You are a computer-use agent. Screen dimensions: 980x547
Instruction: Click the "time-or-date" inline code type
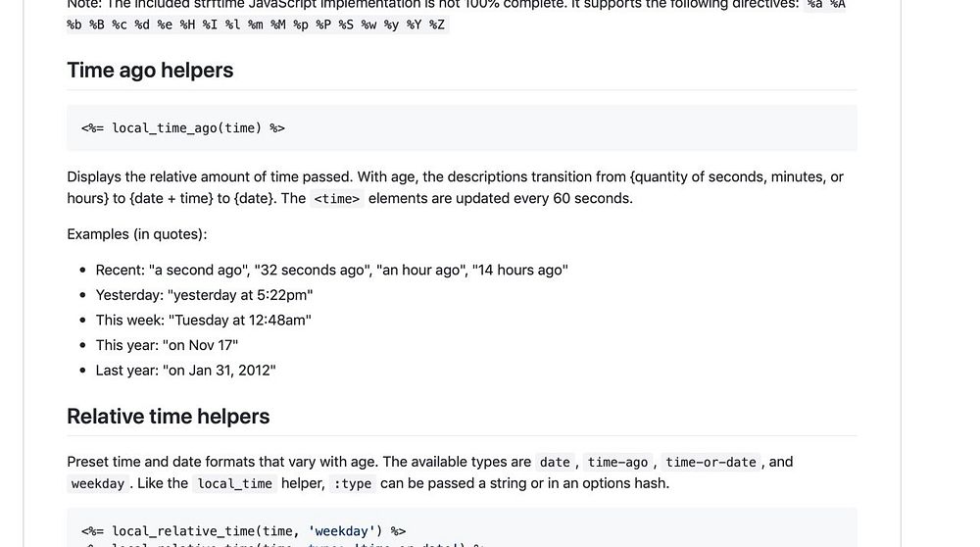(710, 462)
